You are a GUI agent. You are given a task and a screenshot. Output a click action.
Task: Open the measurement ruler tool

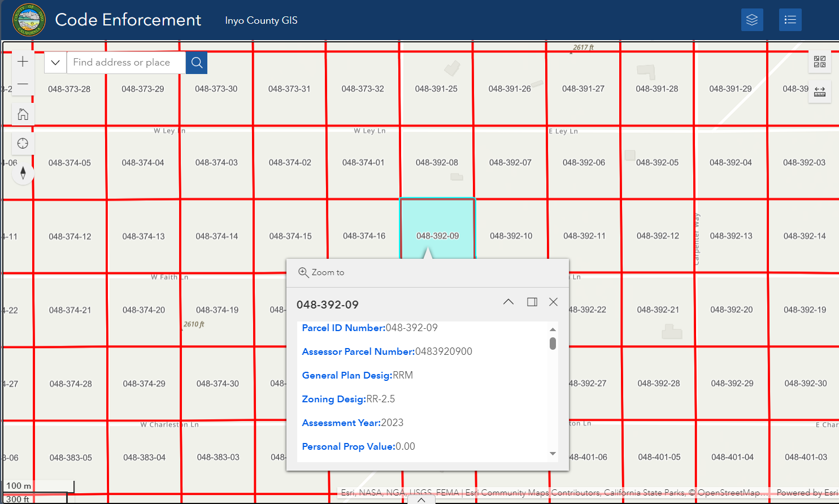(819, 92)
